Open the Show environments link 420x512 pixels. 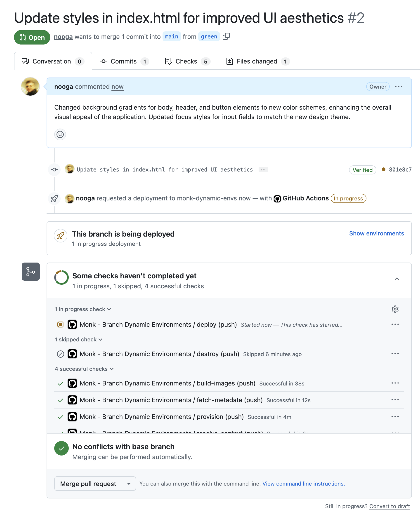(376, 233)
